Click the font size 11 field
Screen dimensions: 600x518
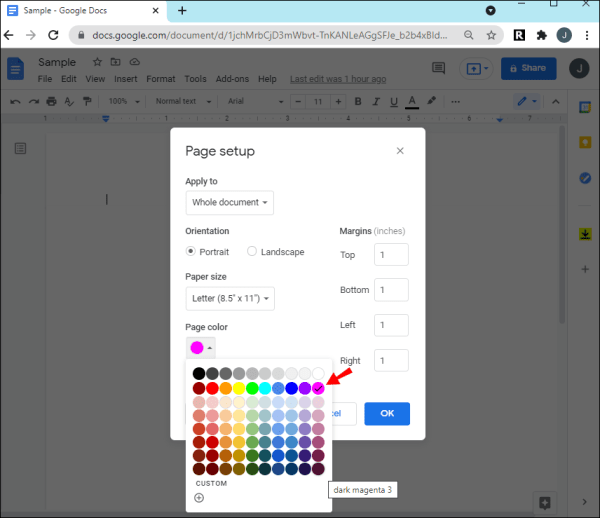[x=318, y=102]
